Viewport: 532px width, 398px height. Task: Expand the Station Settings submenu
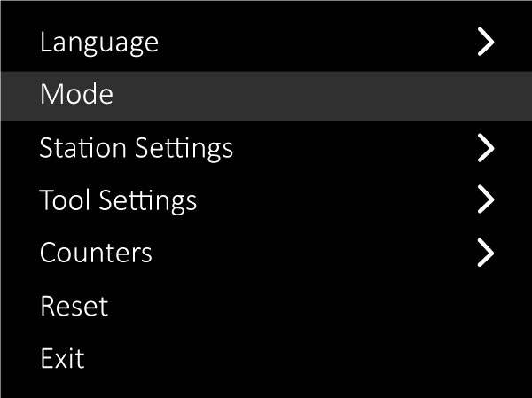click(x=485, y=147)
